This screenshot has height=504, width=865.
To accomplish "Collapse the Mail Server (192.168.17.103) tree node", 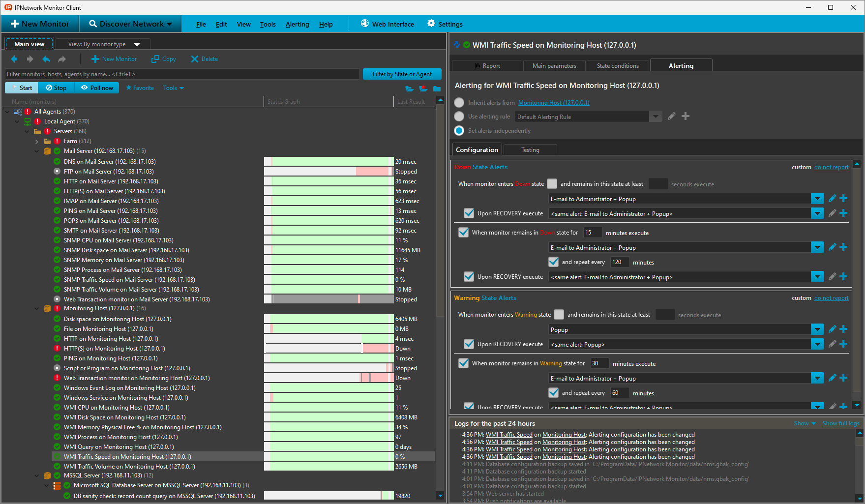I will (37, 151).
